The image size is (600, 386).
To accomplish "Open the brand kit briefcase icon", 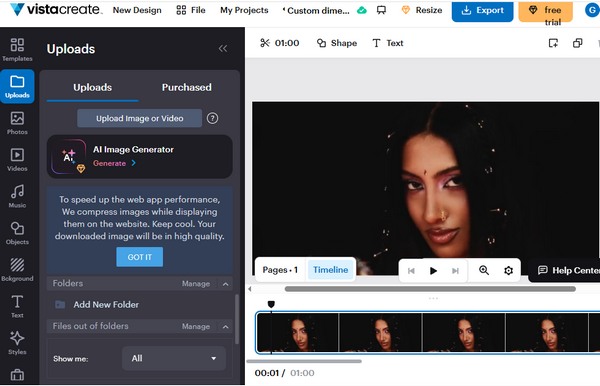I will (17, 375).
